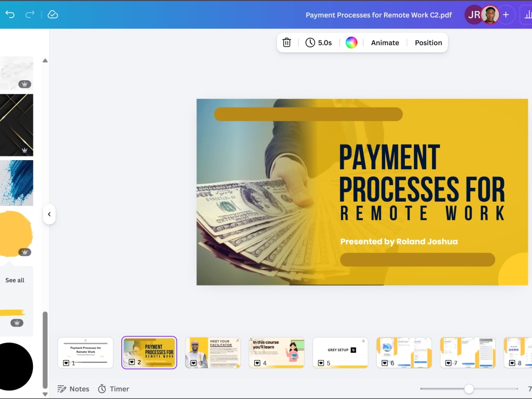The width and height of the screenshot is (532, 399).
Task: Click the undo arrow icon
Action: [x=10, y=14]
